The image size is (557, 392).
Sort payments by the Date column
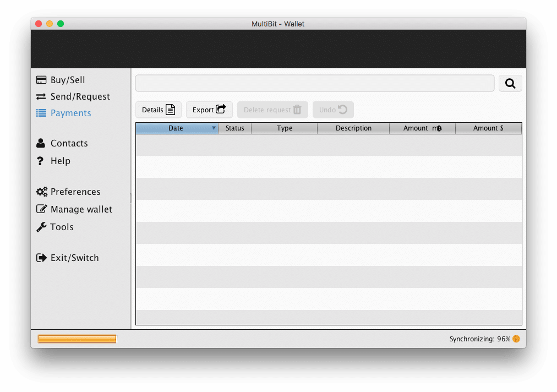177,128
